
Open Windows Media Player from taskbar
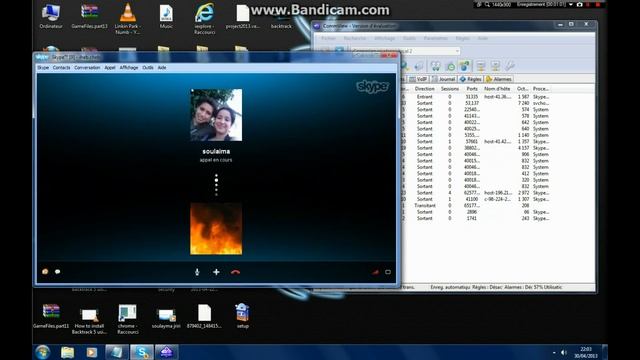tap(92, 352)
